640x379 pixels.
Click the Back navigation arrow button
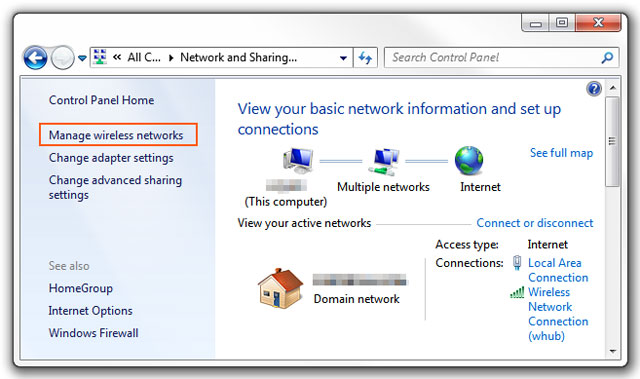coord(35,58)
